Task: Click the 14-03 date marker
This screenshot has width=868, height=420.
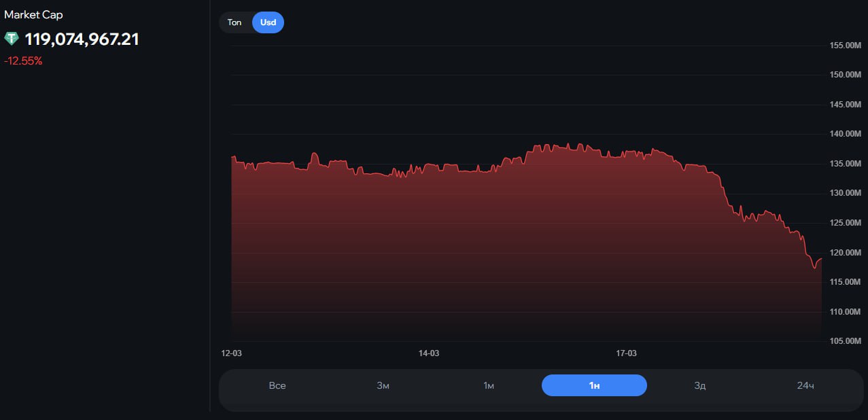Action: (x=429, y=353)
